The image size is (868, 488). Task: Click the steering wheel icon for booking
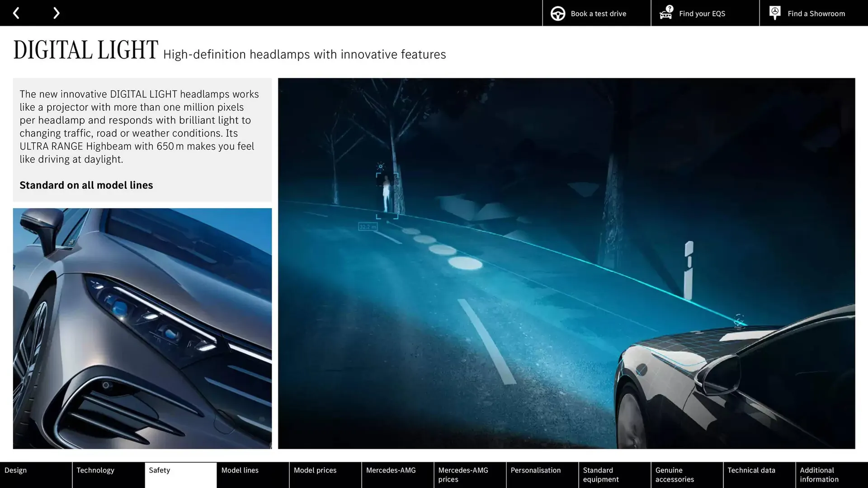(x=557, y=13)
